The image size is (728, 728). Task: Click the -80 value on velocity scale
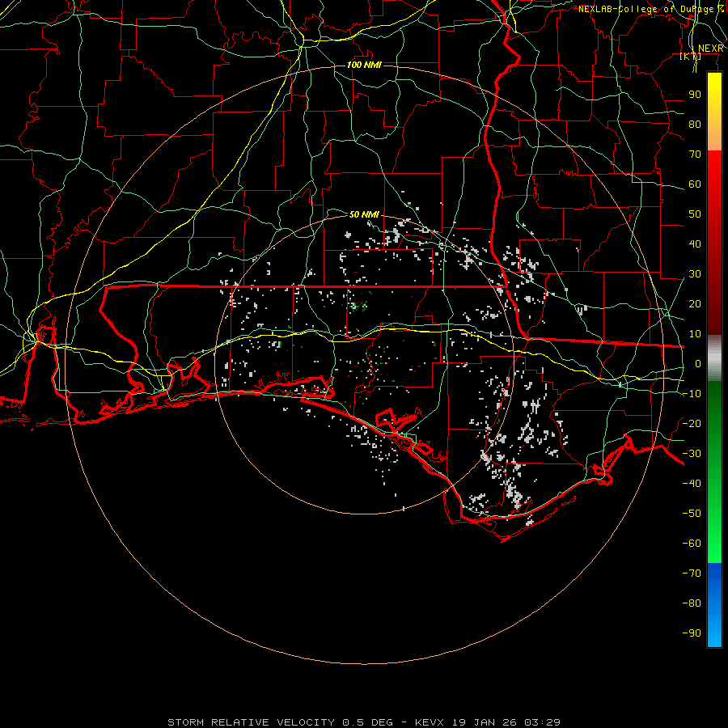coord(692,603)
